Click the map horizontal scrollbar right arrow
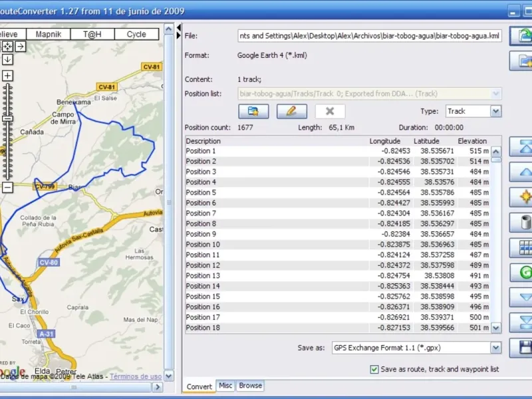 pyautogui.click(x=157, y=387)
